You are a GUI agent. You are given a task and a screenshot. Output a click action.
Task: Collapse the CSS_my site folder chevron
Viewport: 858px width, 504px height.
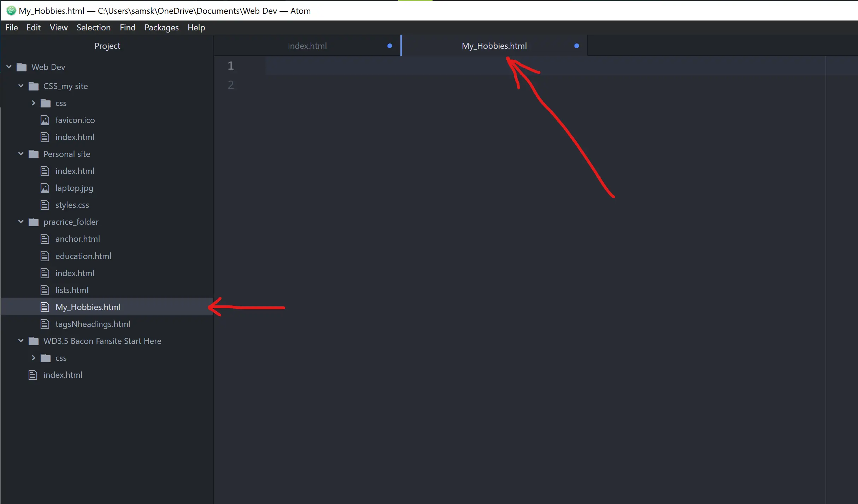click(21, 86)
